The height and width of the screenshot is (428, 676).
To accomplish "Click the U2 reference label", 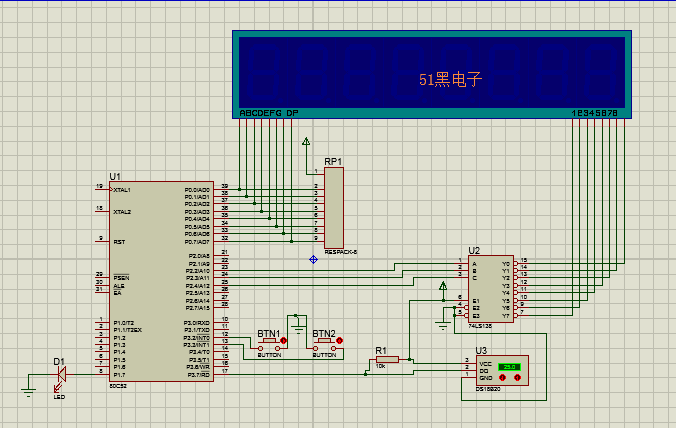I will [474, 251].
